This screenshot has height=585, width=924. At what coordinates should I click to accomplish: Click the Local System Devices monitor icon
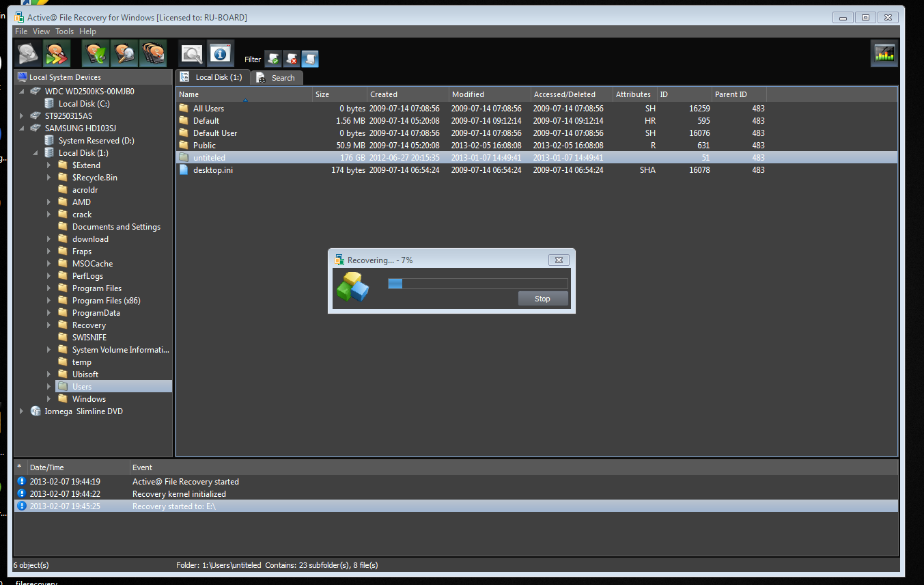22,77
